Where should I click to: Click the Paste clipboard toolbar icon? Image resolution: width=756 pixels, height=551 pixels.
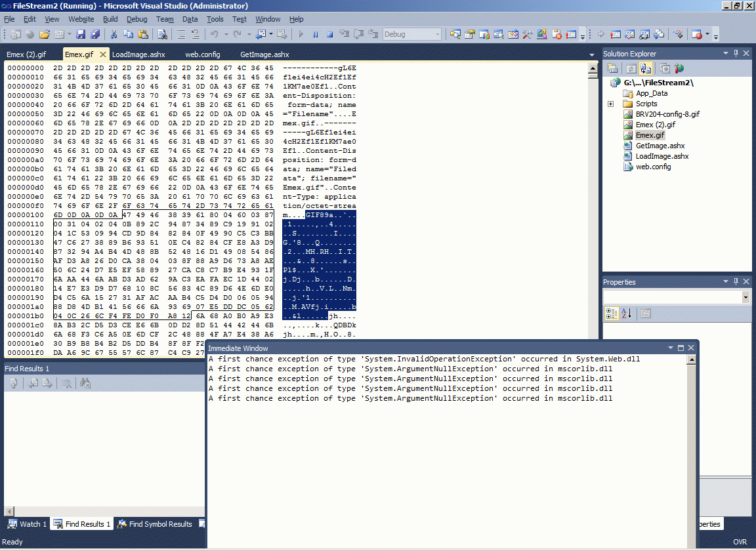pos(142,34)
